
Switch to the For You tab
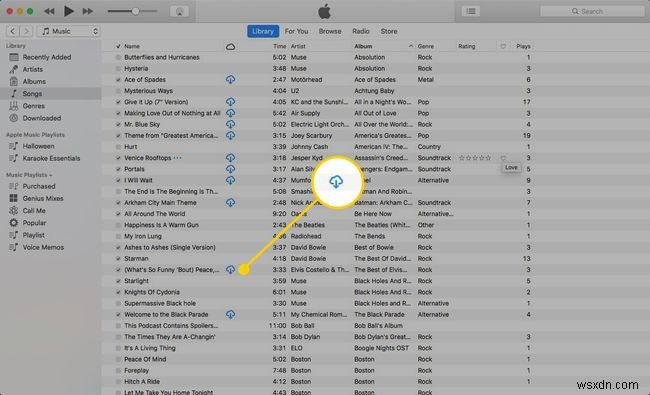pos(296,31)
